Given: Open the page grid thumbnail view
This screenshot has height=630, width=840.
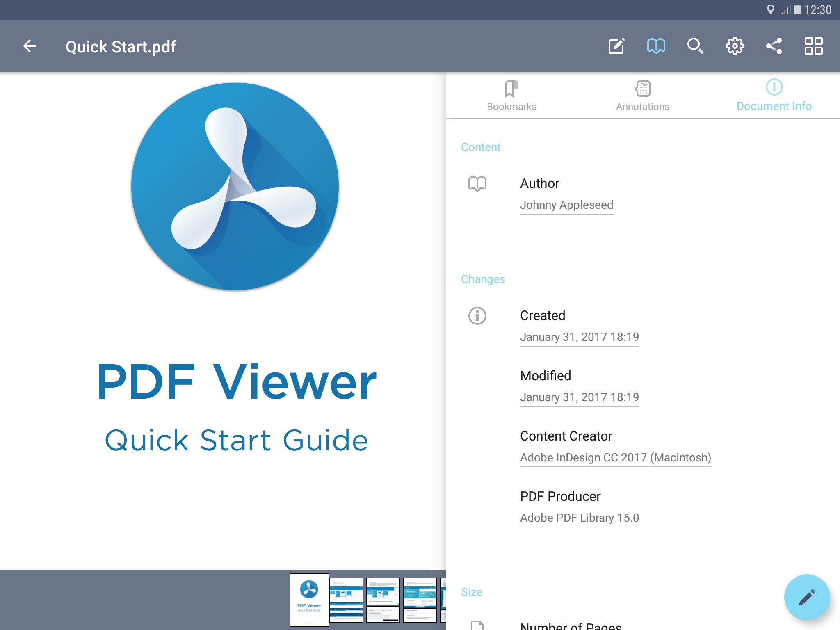Looking at the screenshot, I should tap(813, 46).
